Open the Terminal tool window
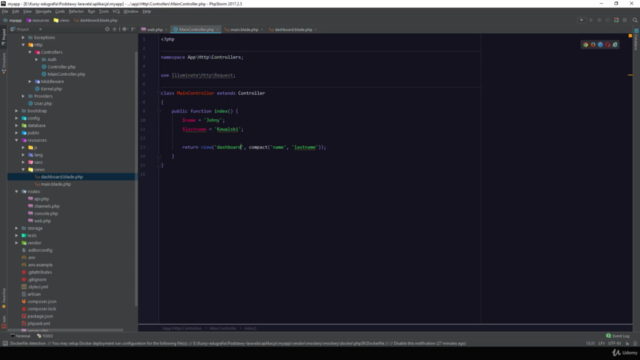640x360 pixels. (20, 336)
